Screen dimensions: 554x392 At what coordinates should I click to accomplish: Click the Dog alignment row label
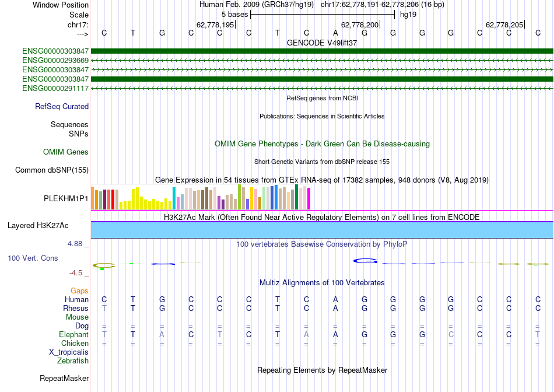(82, 326)
